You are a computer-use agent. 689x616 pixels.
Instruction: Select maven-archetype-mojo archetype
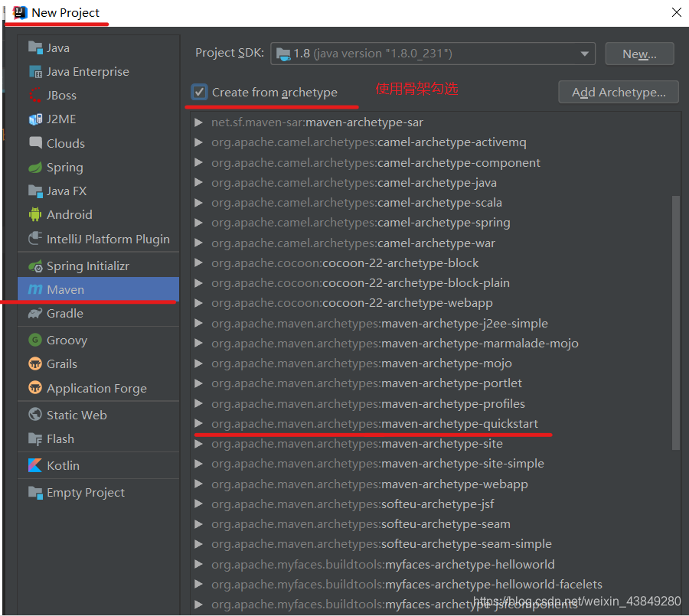(361, 363)
